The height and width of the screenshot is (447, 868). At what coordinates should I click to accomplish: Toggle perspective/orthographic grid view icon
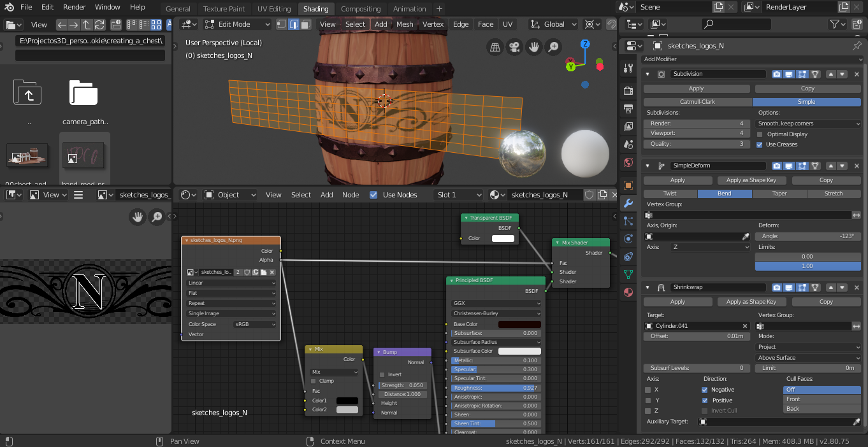click(495, 47)
